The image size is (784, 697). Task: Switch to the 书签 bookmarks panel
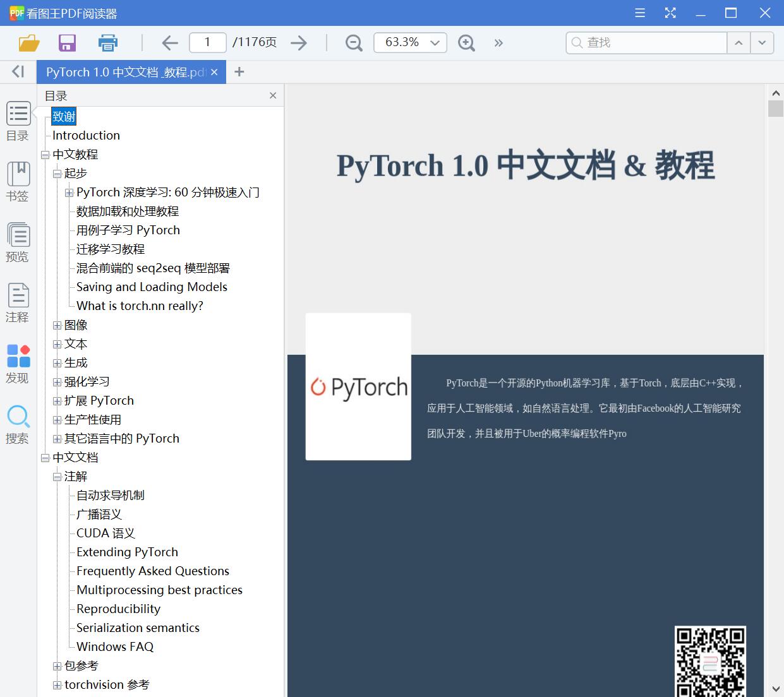18,182
